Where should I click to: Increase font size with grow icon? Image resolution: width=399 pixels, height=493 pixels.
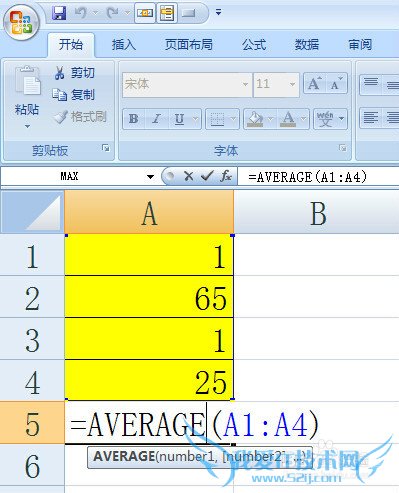(x=314, y=84)
